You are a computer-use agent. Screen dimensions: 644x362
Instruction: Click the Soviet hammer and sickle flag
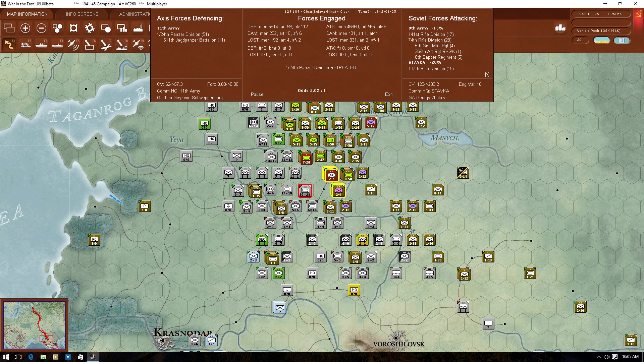tap(638, 15)
